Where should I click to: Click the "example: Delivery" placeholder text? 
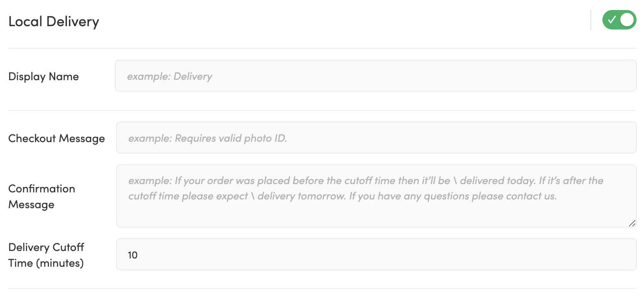pos(170,76)
